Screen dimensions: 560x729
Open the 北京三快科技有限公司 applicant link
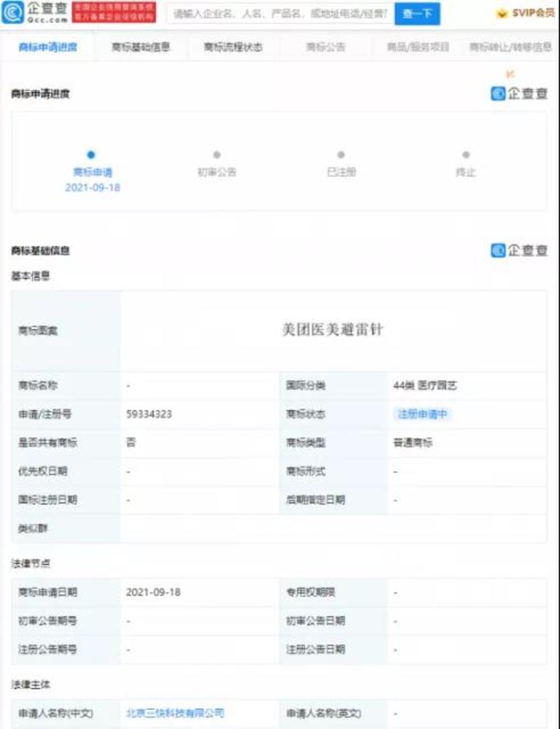tap(175, 713)
